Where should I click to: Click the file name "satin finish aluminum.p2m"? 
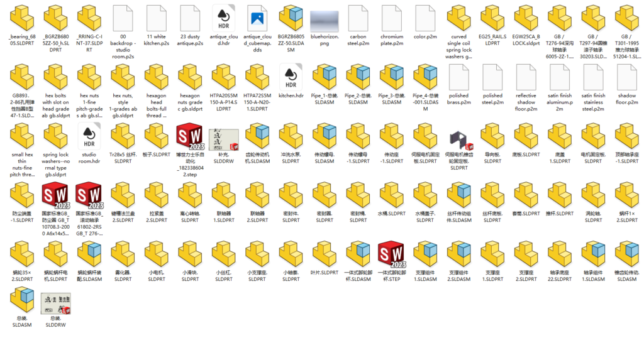[x=559, y=102]
